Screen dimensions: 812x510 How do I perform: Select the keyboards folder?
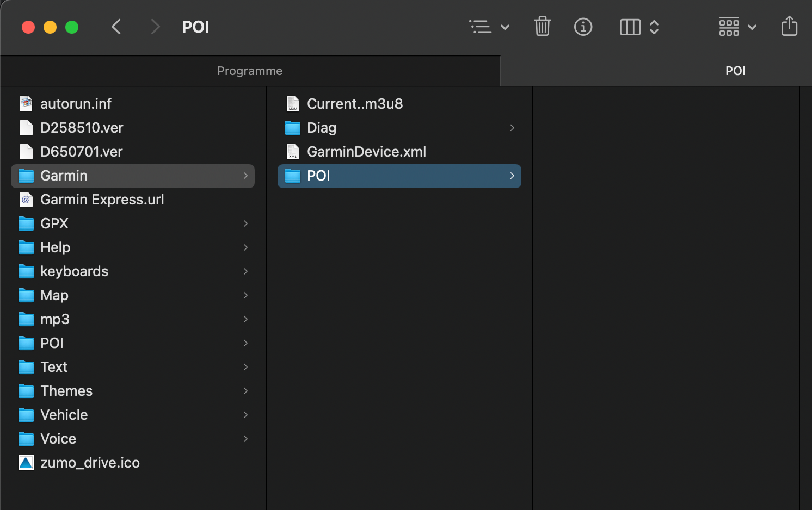(x=74, y=271)
